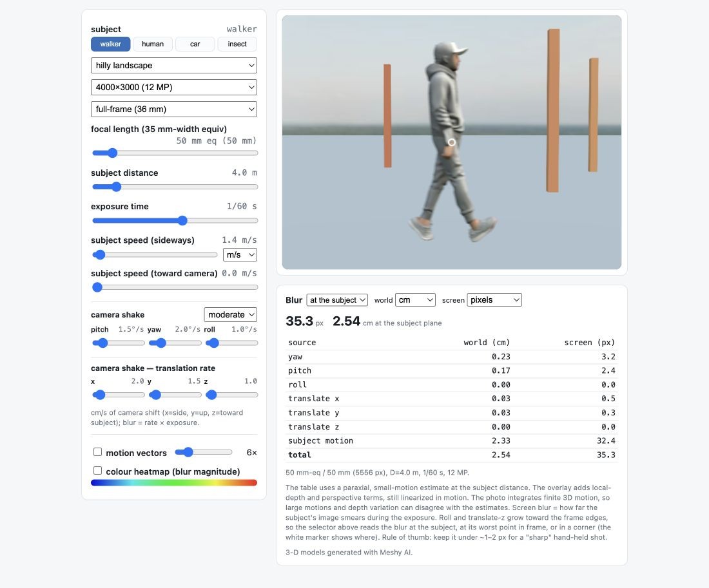709x588 pixels.
Task: Adjust the translation rate x slider
Action: pos(119,395)
